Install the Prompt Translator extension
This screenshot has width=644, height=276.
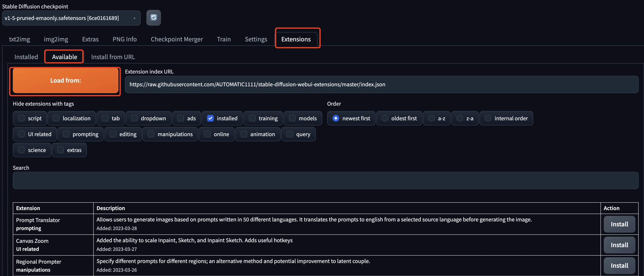coord(619,224)
